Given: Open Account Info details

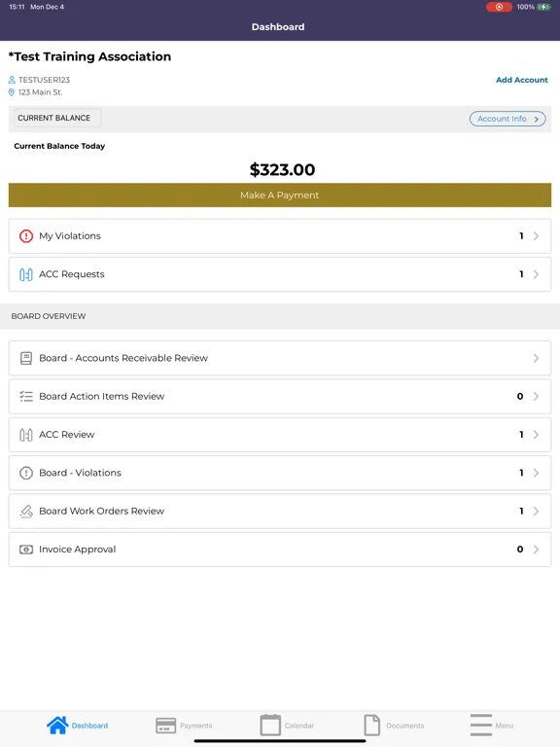Looking at the screenshot, I should coord(507,119).
